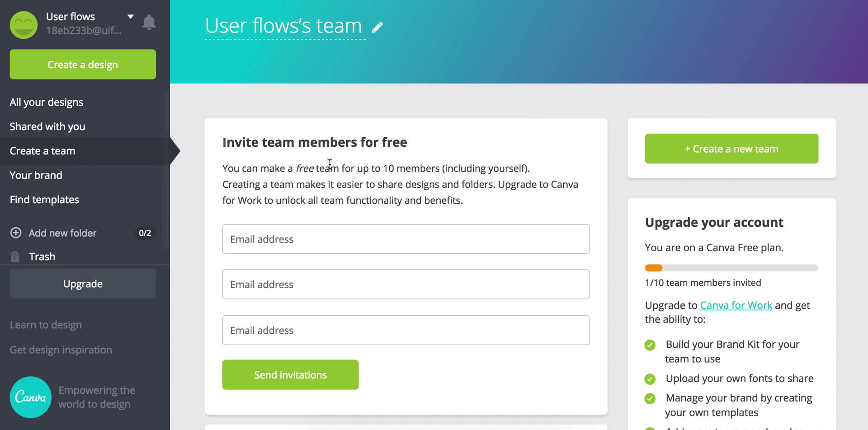
Task: Click the plus icon for Add new folder
Action: pos(16,233)
